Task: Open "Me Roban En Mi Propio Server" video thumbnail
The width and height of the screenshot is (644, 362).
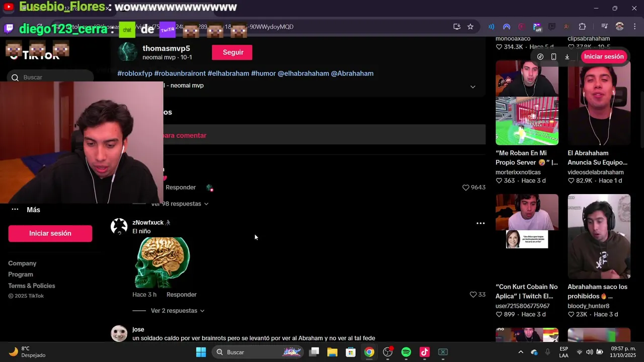Action: pyautogui.click(x=527, y=103)
